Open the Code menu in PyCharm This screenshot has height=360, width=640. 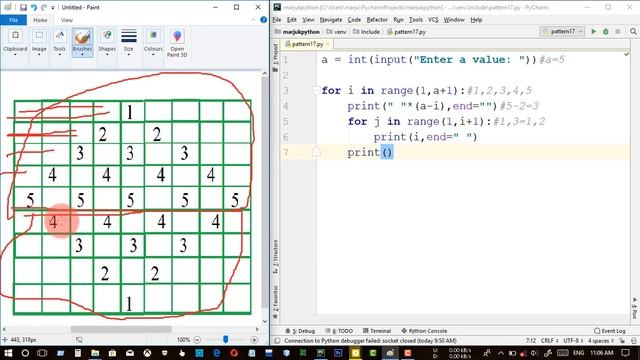point(354,20)
